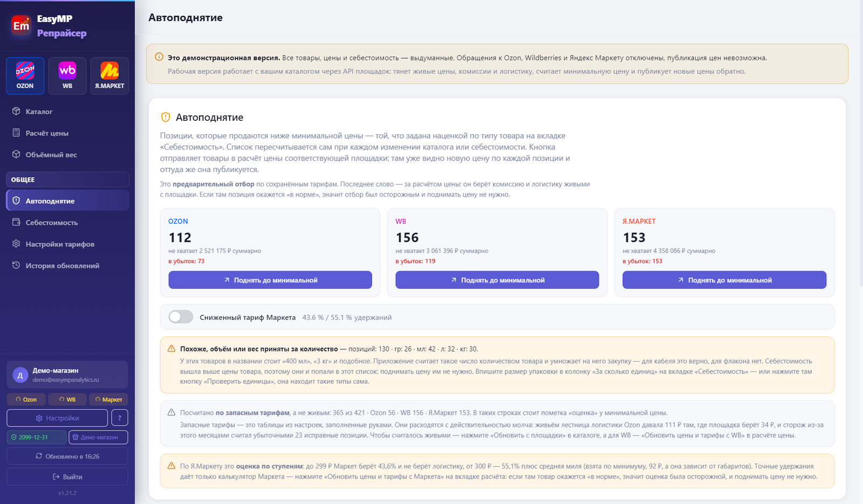Raise Я.МАРКЕТ prices with Поднять до минимальной
863x504 pixels.
tap(724, 280)
